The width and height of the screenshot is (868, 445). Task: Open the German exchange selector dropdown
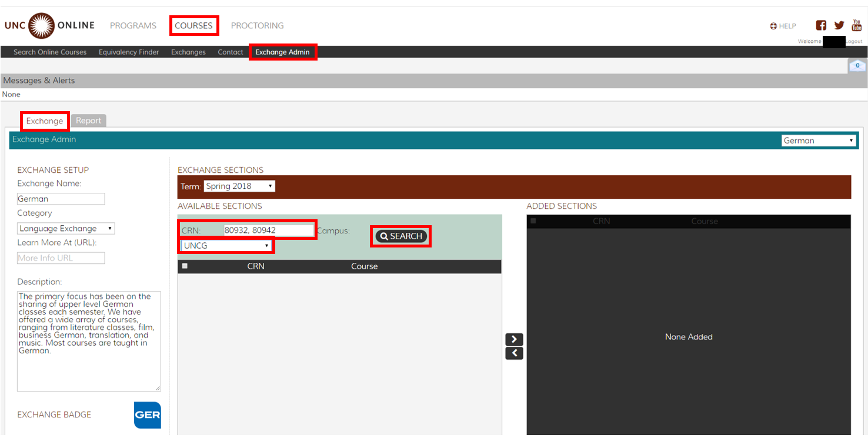818,140
